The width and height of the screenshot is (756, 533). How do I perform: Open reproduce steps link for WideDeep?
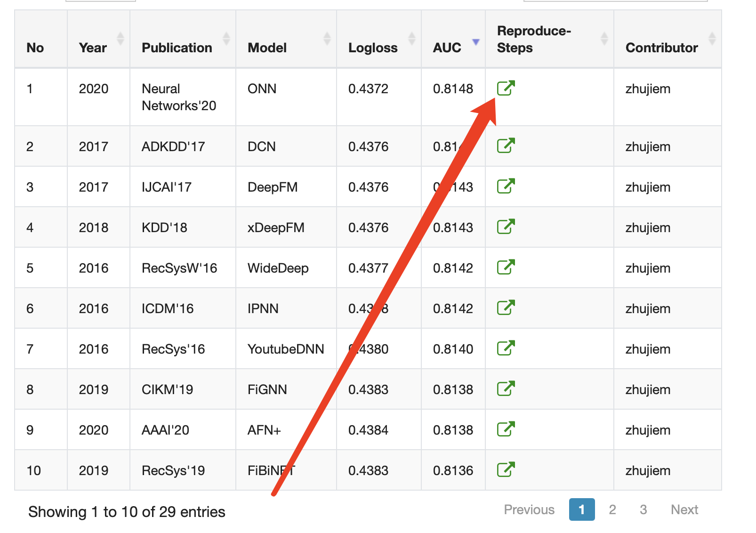coord(506,267)
